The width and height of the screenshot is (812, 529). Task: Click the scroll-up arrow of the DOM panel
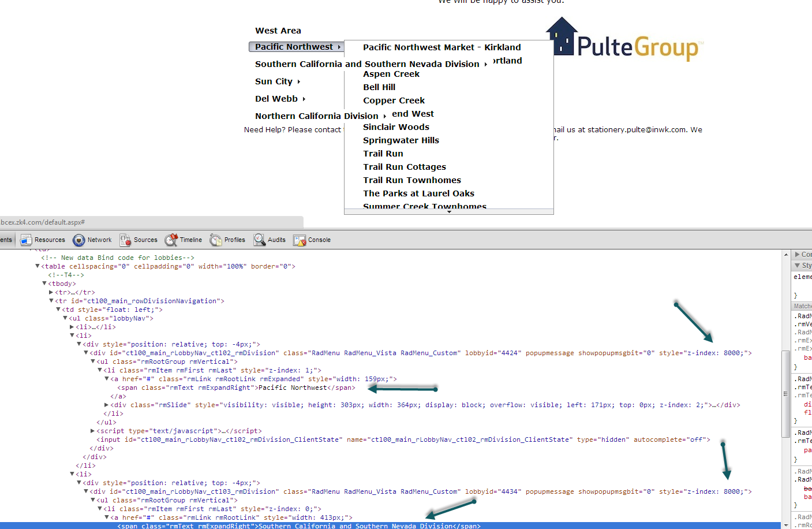(786, 254)
